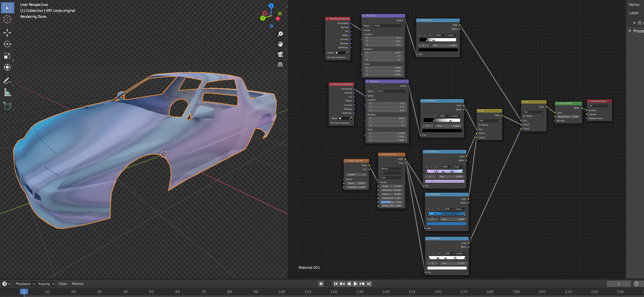Collapse the Wave Texture node
Screen dimensions: 644x297
(380, 155)
